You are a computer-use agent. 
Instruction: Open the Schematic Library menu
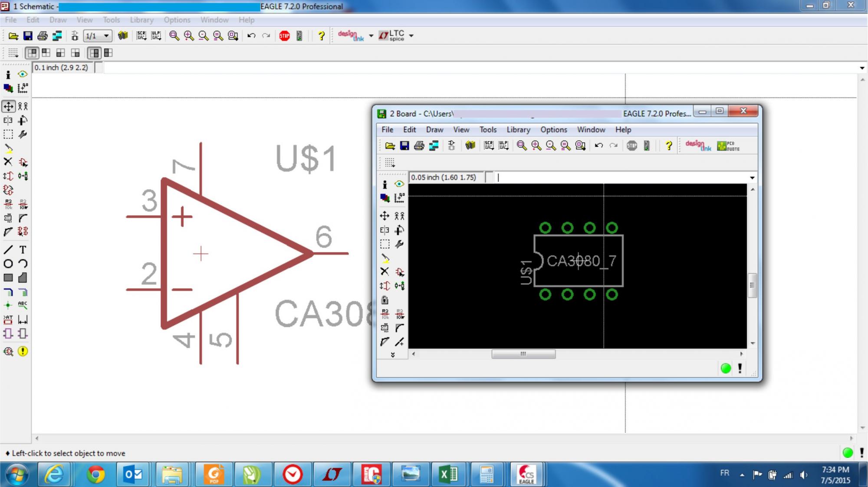[141, 20]
